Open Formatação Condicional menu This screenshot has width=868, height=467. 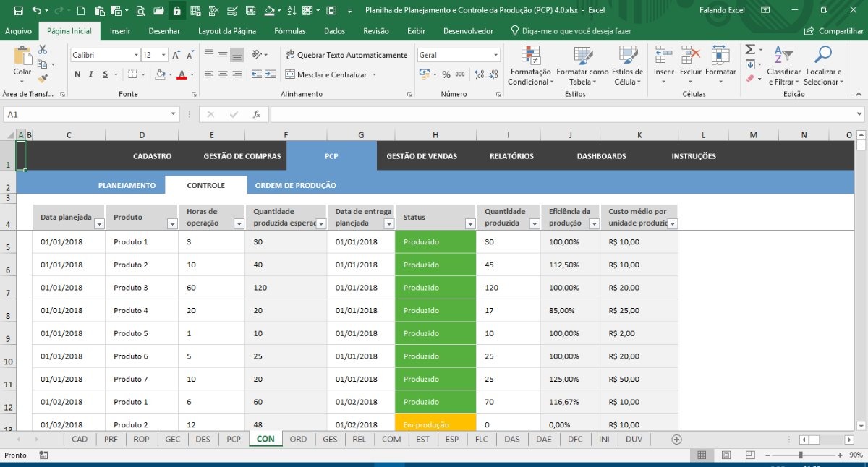(529, 65)
